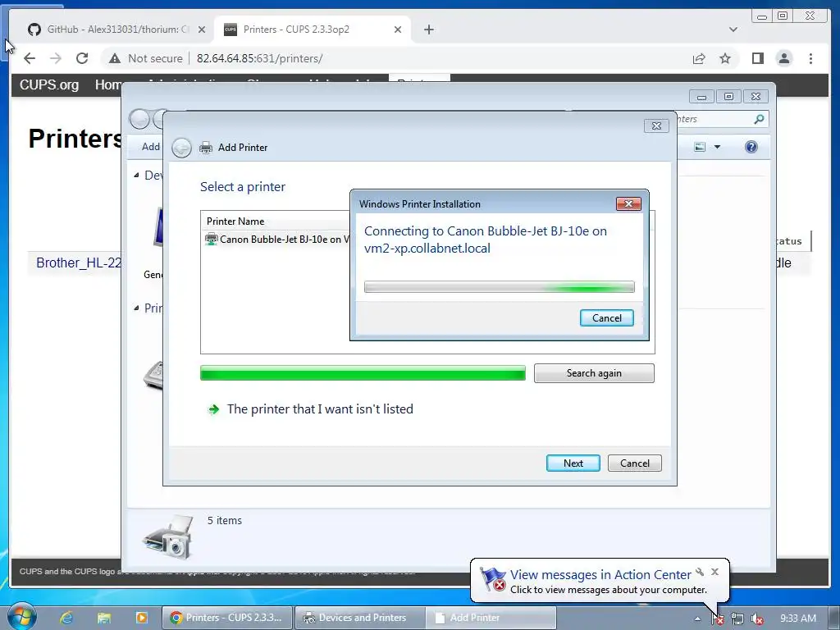Open the browser three-dot menu
Image resolution: width=840 pixels, height=630 pixels.
810,58
